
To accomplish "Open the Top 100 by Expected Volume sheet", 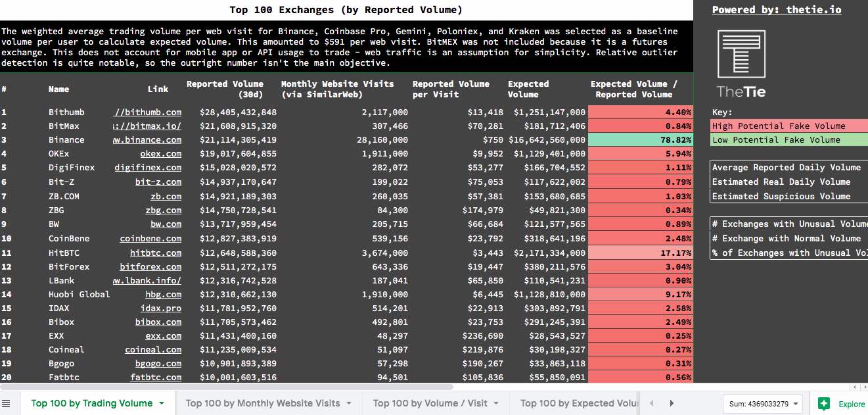I will point(578,403).
